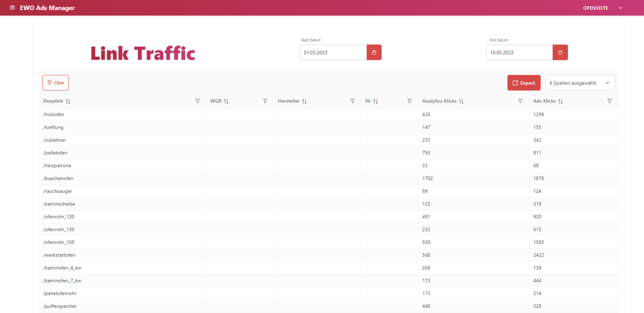Open the End Datum calendar picker
644x313 pixels.
tap(560, 52)
